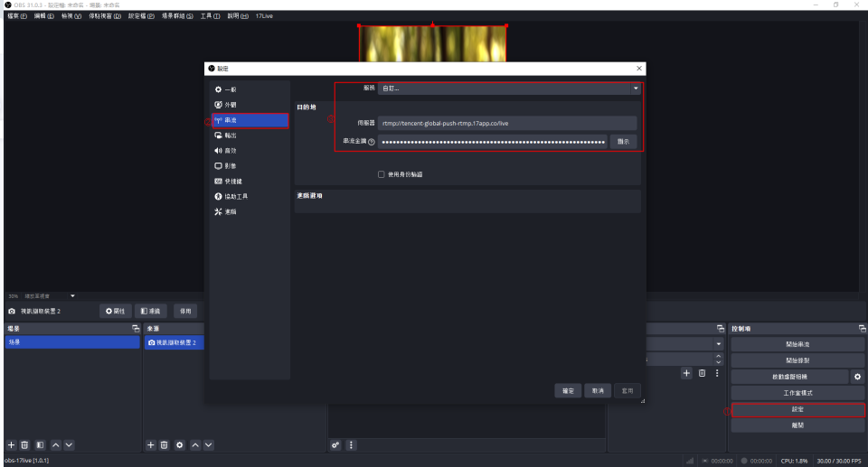
Task: Expand the scene transition dropdown
Action: click(719, 344)
